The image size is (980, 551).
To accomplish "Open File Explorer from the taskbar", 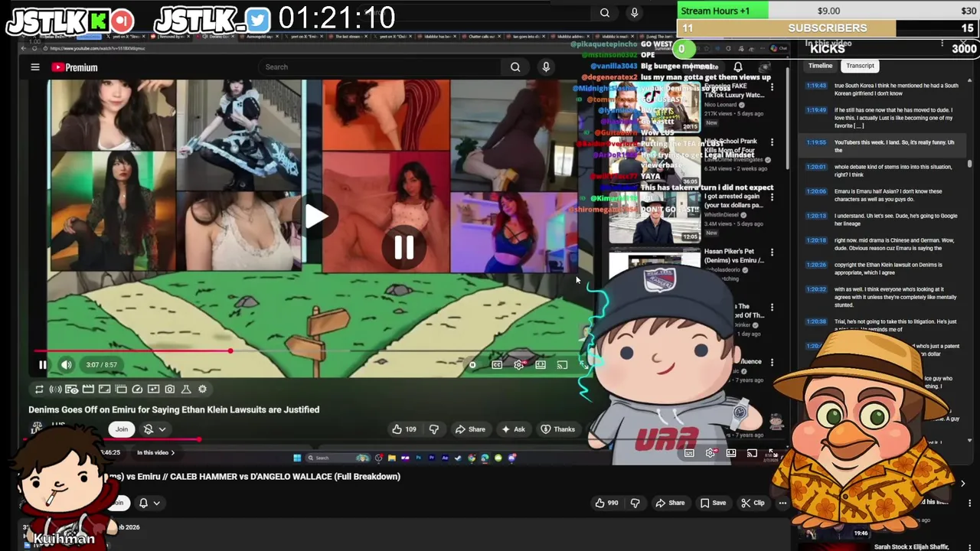I will (392, 458).
